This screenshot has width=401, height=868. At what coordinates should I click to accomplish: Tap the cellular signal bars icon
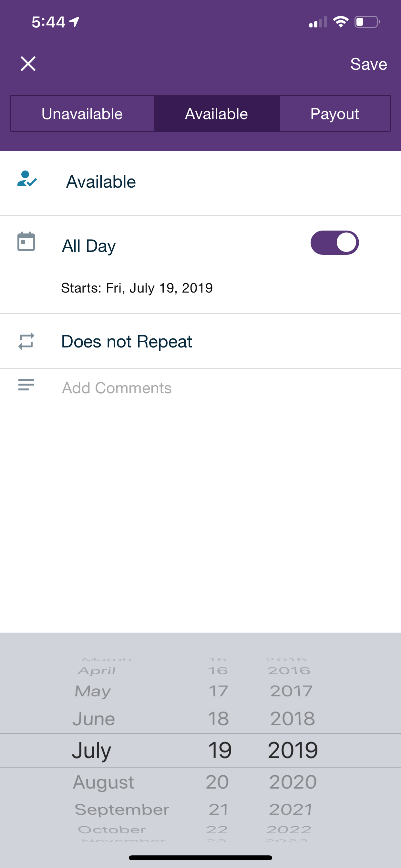tap(318, 22)
